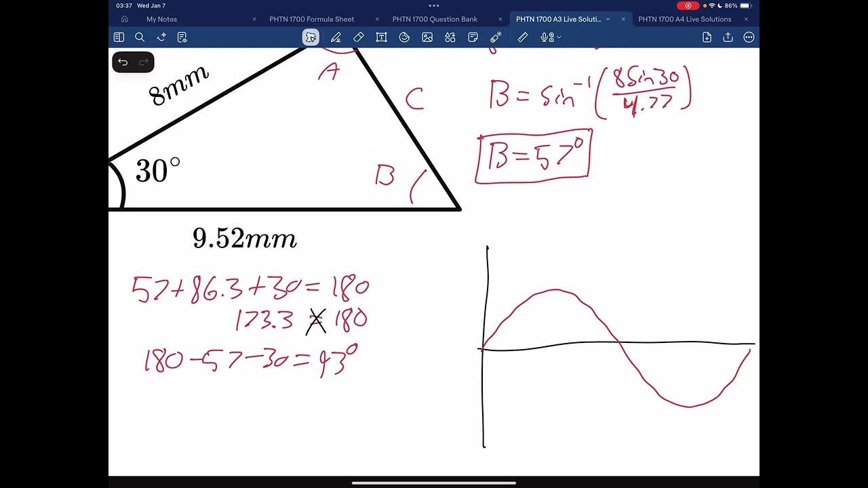Tap the red screen recording indicator
Viewport: 868px width, 488px height.
[x=688, y=5]
